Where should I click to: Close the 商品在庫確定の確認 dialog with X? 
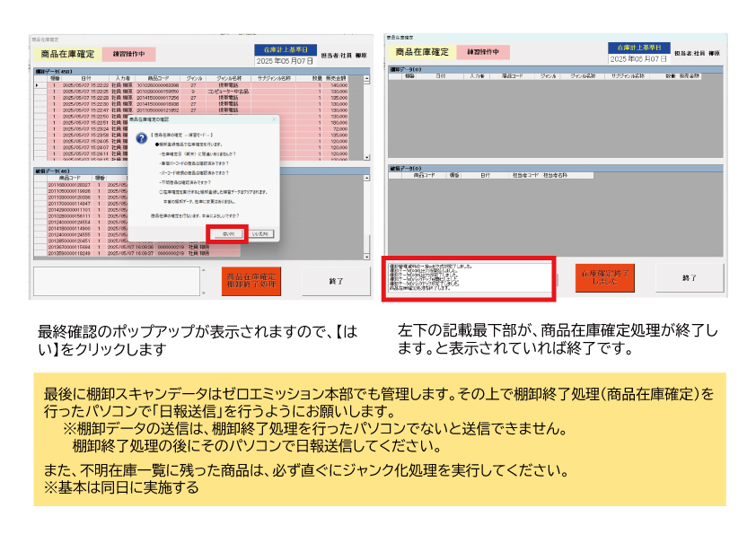tap(274, 118)
